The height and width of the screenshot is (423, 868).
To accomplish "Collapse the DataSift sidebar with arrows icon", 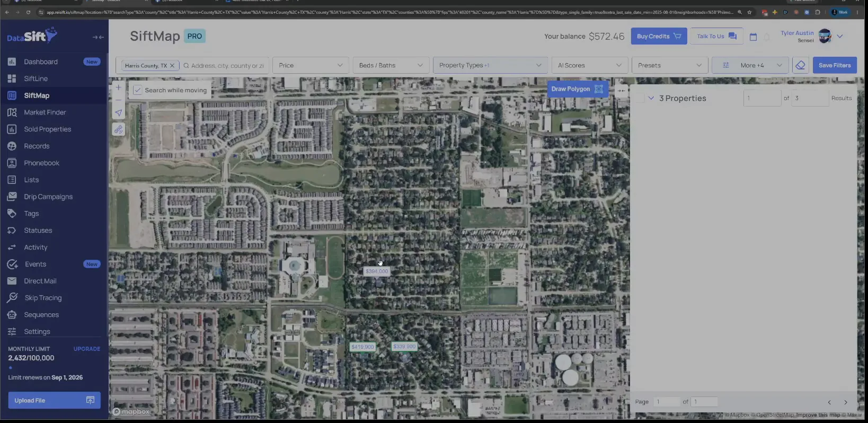I will point(98,37).
